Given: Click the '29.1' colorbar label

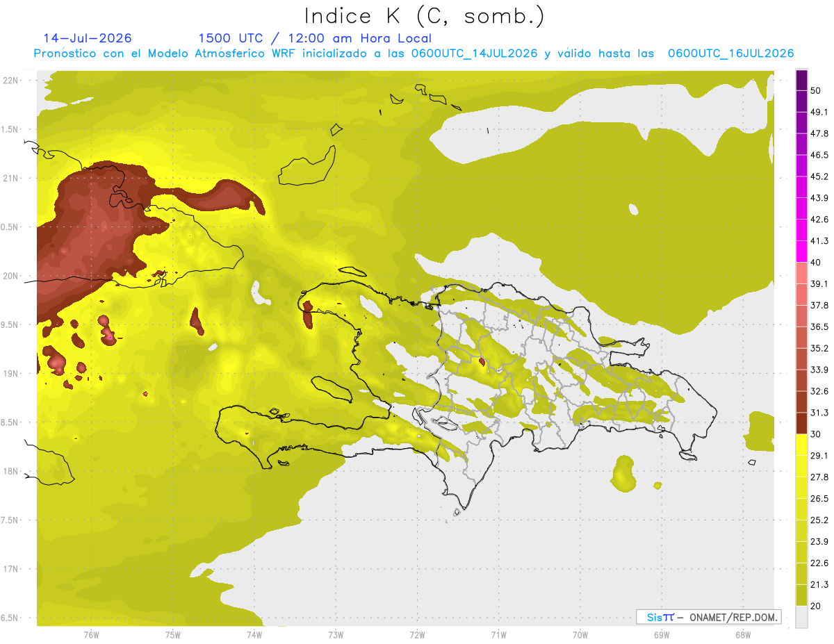Looking at the screenshot, I should (819, 455).
